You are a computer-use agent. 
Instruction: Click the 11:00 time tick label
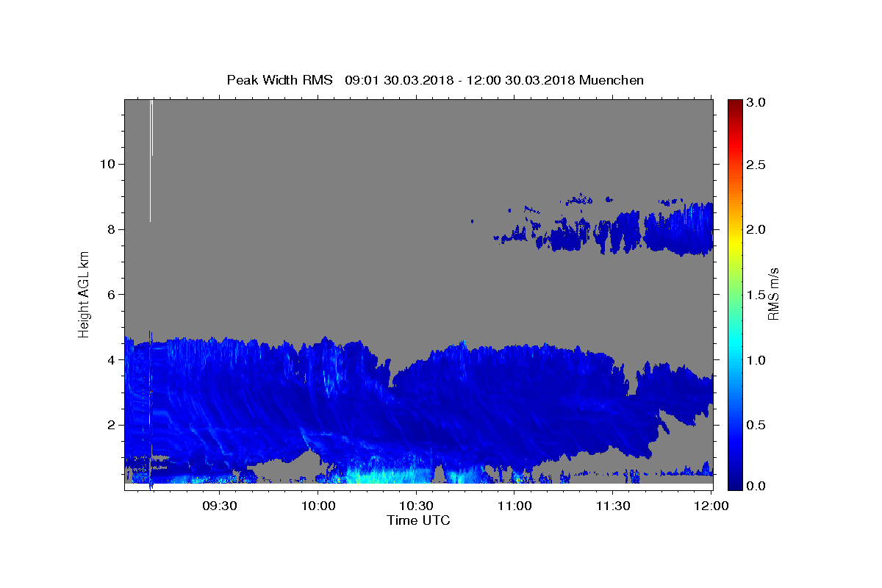pyautogui.click(x=514, y=506)
